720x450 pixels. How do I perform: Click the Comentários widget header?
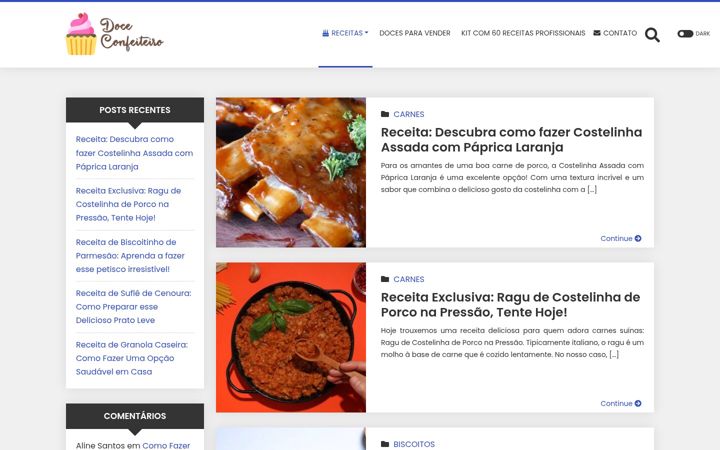click(x=135, y=416)
